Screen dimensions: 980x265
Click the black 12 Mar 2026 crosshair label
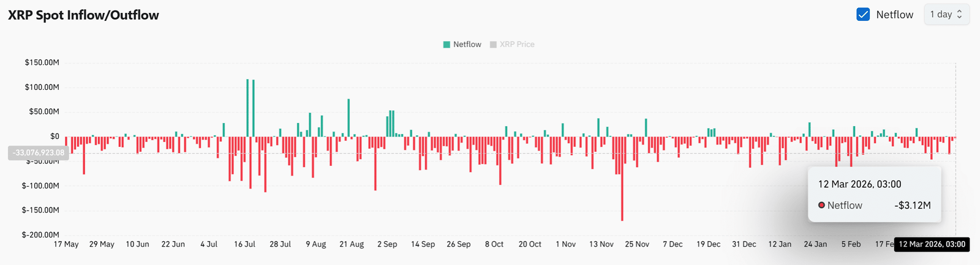[932, 244]
